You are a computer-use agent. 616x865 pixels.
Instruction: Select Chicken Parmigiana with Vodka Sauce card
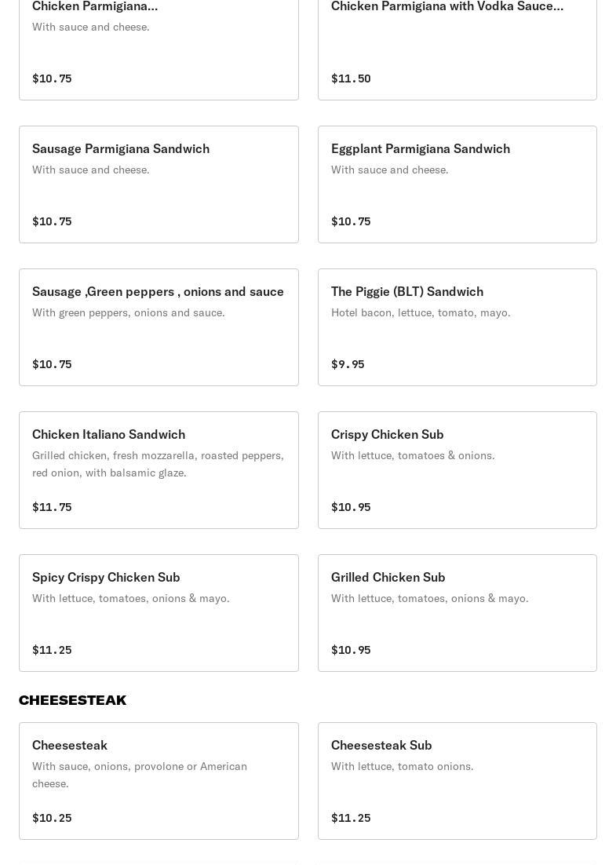(x=457, y=47)
